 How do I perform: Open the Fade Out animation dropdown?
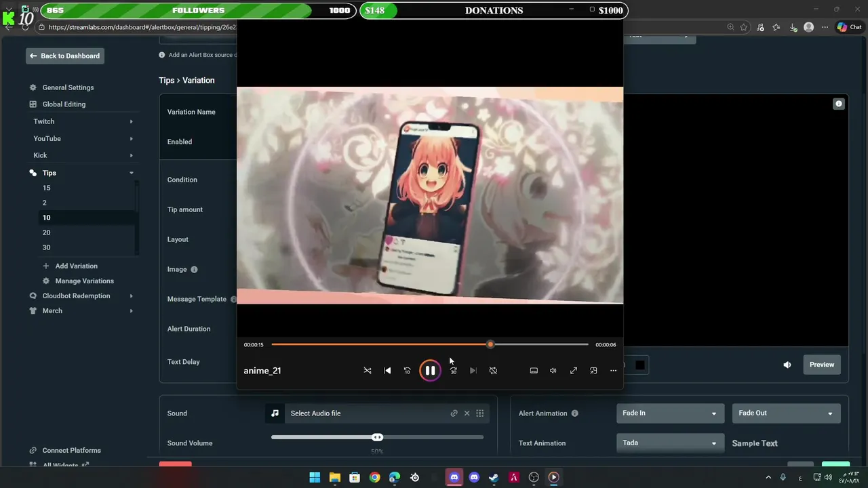pos(786,413)
